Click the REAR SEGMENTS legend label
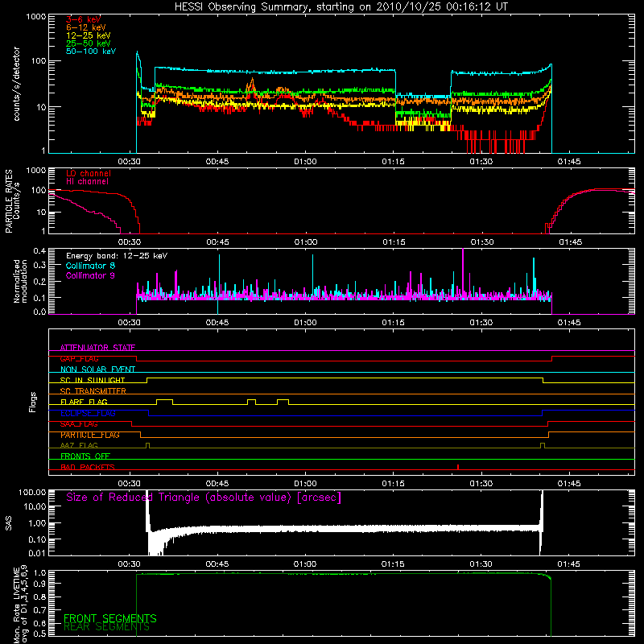This screenshot has width=644, height=644. click(x=106, y=627)
